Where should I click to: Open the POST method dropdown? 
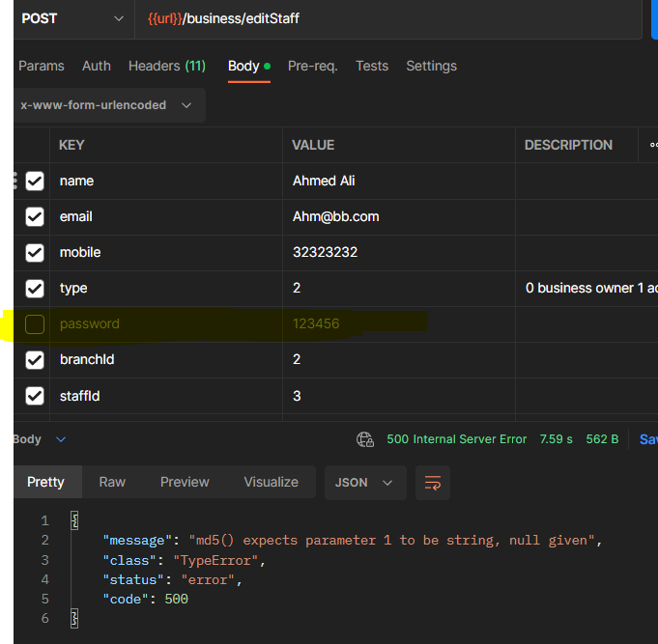(72, 18)
